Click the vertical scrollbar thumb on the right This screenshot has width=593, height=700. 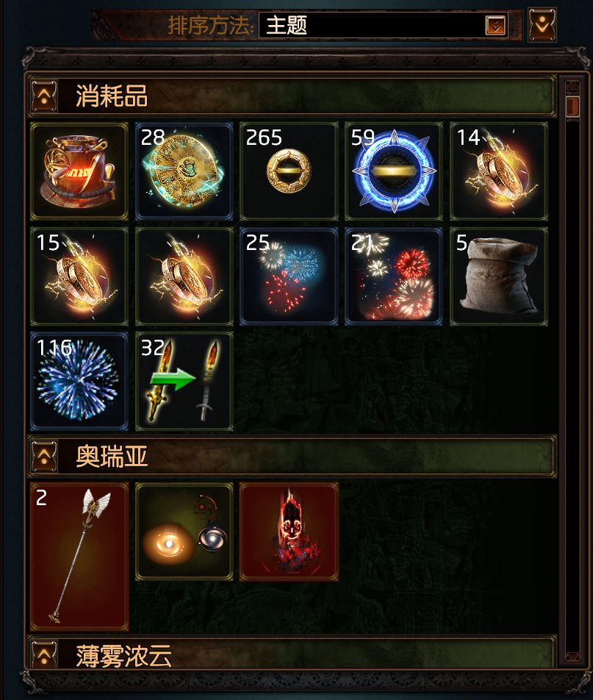click(572, 106)
